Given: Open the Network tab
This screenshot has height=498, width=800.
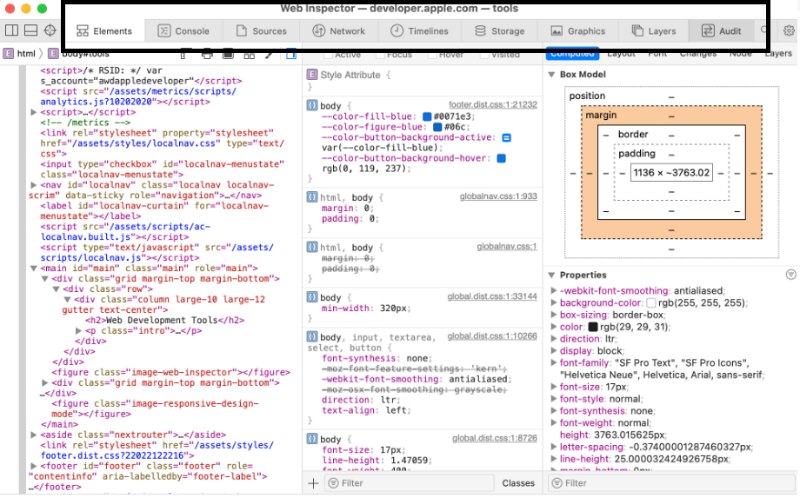Looking at the screenshot, I should (339, 32).
